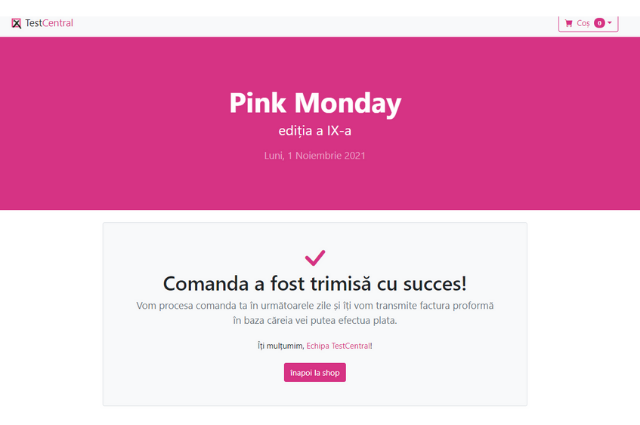Click the date Luni, 1 Noiembrie 2021

(315, 156)
